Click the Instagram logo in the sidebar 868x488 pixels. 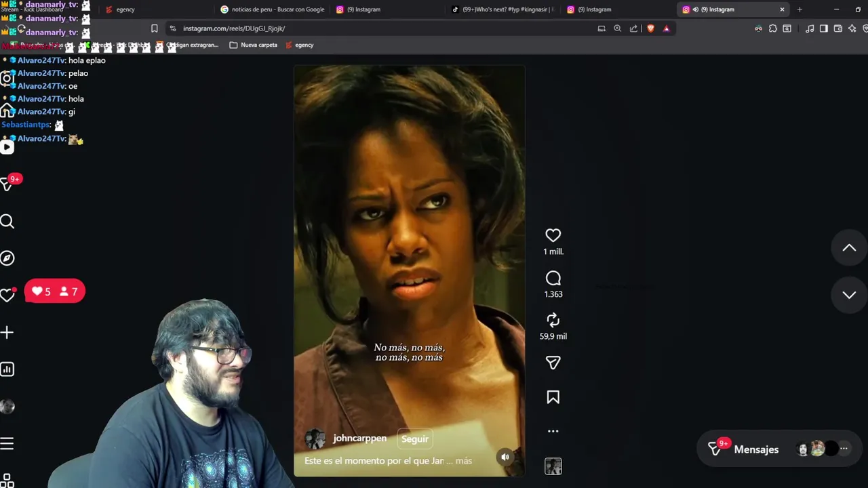pos(7,78)
